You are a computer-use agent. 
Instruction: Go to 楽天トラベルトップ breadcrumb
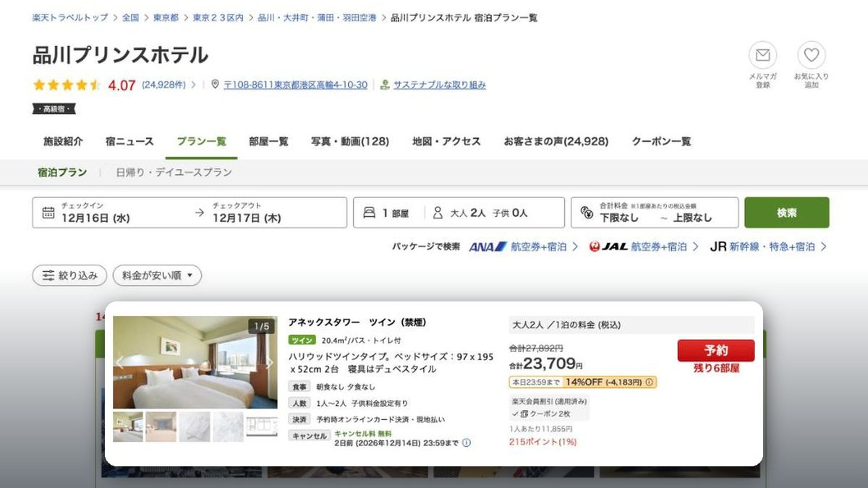click(x=70, y=17)
